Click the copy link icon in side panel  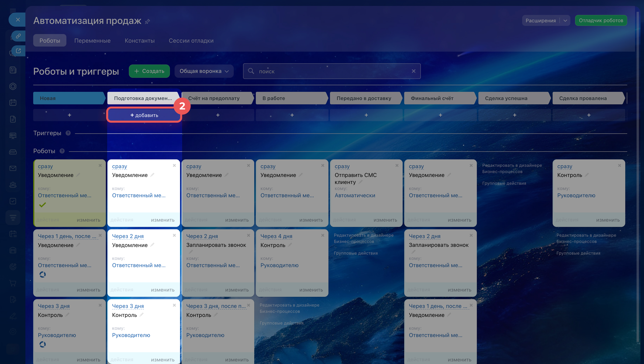pyautogui.click(x=18, y=36)
